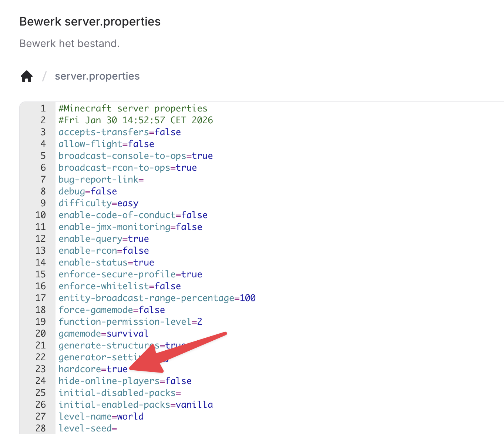Click the enable-query=true line
Screen dimensions: 504x434
(103, 239)
